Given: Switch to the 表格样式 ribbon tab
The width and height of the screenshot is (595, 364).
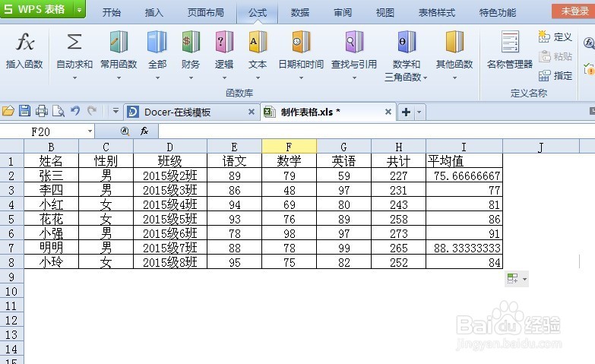Looking at the screenshot, I should 437,12.
